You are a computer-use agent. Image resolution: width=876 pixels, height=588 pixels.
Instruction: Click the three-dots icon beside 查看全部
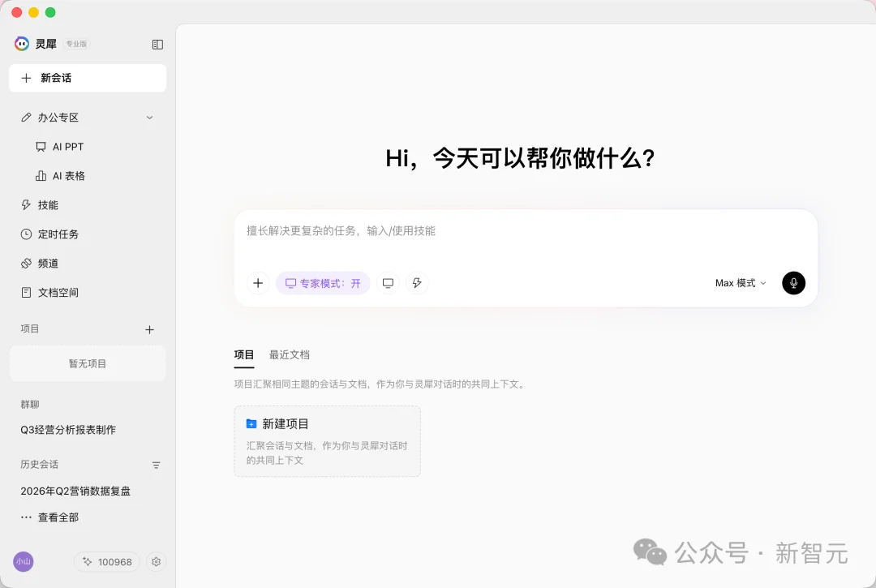tap(26, 517)
